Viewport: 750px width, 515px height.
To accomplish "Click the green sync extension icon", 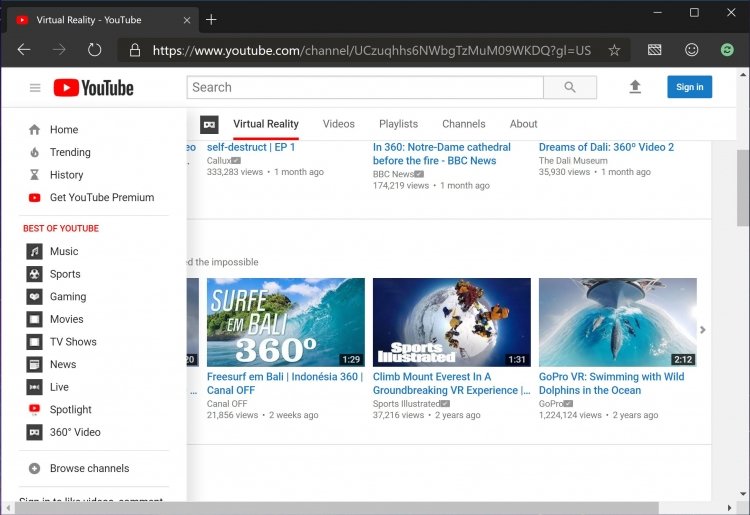I will click(727, 49).
